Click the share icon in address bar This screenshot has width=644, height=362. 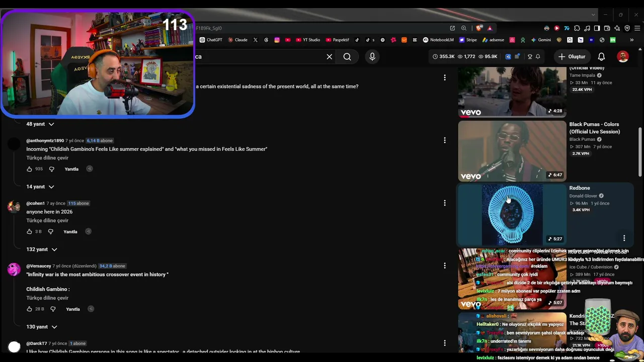pyautogui.click(x=452, y=28)
